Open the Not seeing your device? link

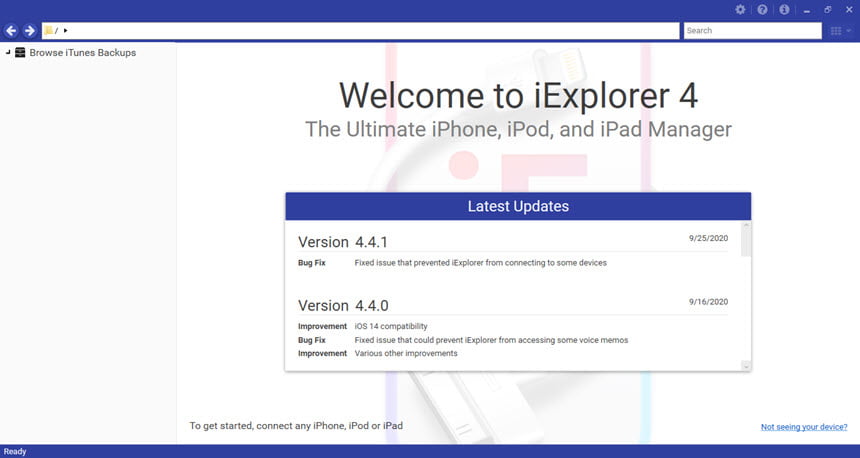(x=804, y=427)
